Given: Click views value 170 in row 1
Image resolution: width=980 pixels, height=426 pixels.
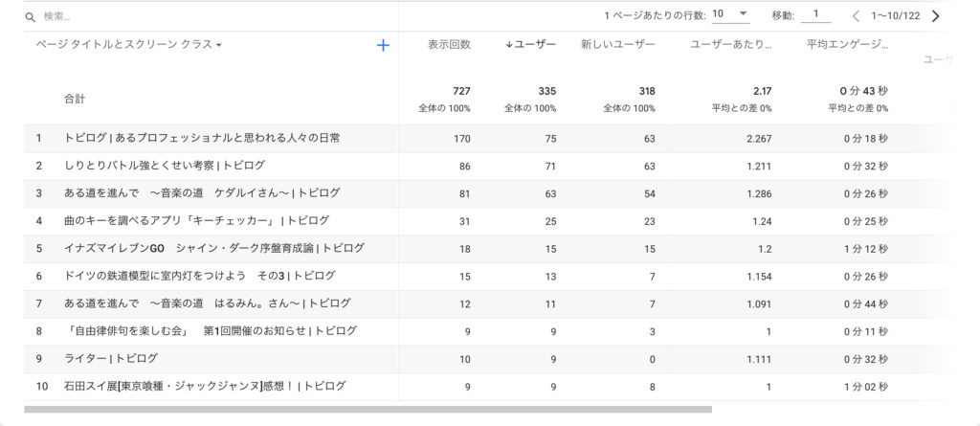Looking at the screenshot, I should 462,139.
